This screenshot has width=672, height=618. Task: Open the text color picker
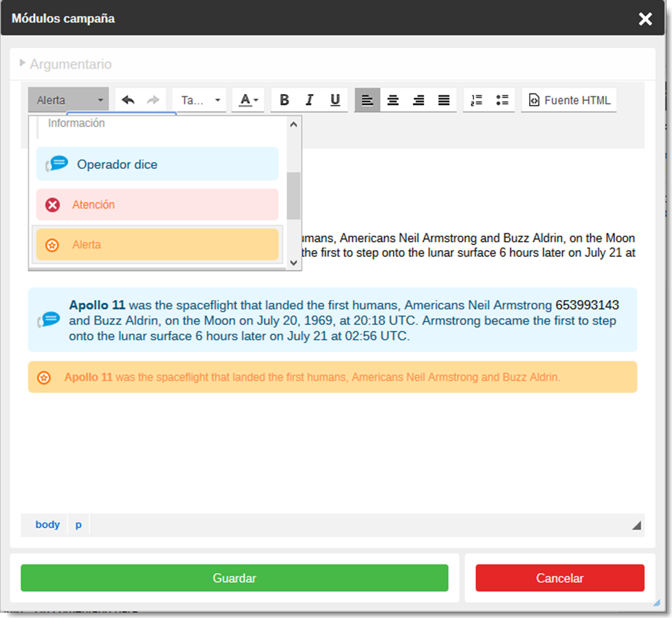click(x=248, y=100)
